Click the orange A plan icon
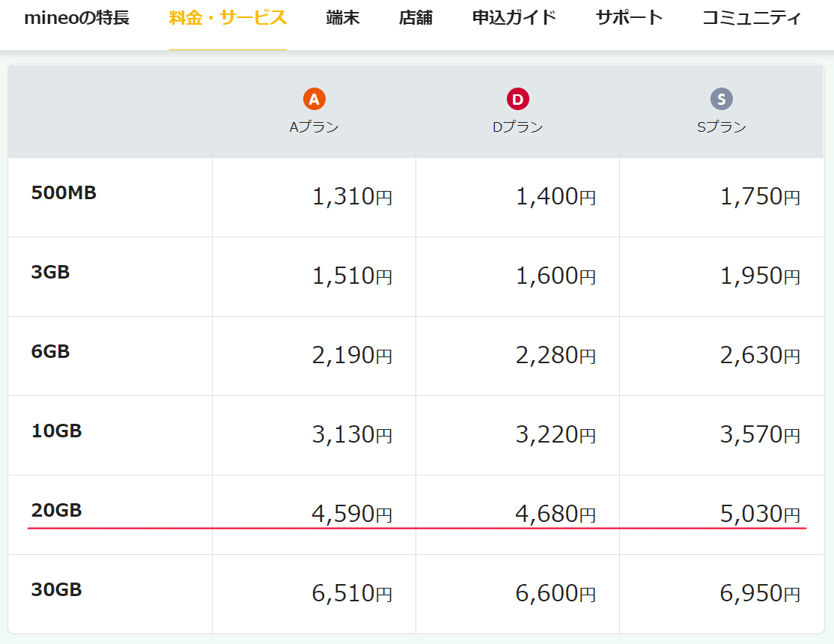Screen dimensions: 834x644 coord(314,99)
